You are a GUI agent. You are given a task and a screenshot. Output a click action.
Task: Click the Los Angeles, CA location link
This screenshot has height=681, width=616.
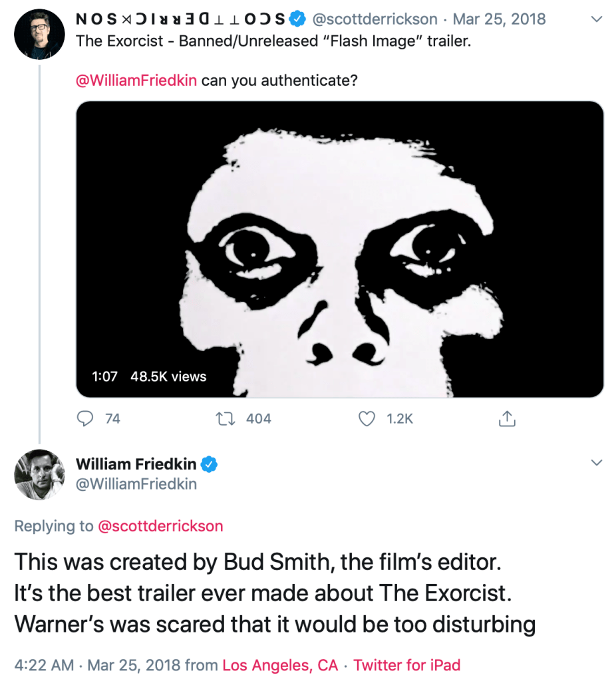tap(280, 665)
